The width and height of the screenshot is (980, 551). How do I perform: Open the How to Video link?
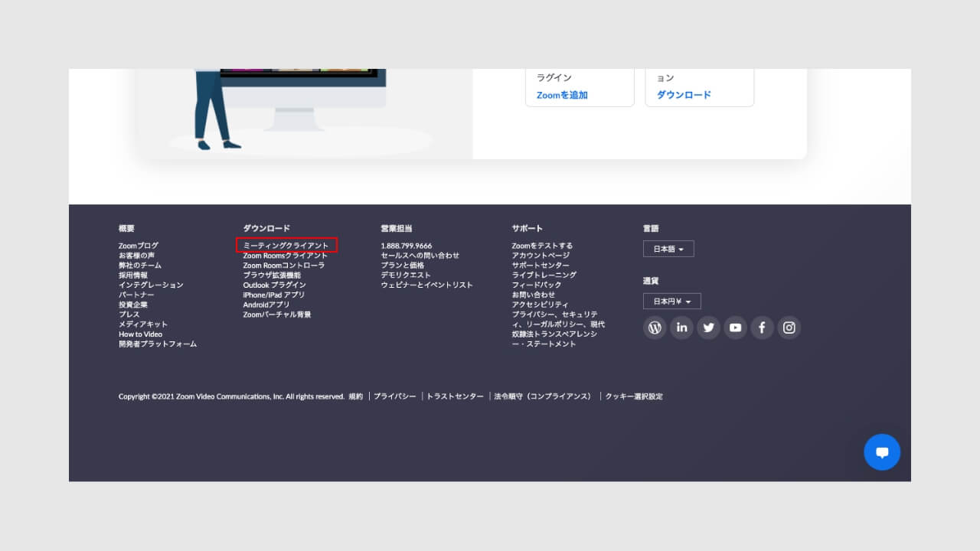coord(140,334)
